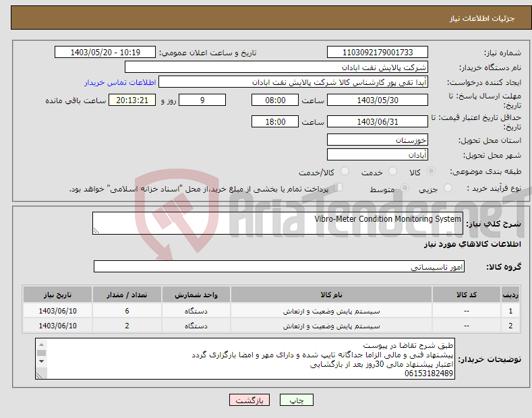532x418 pixels.
Task: Click the delivery city field آبادان
Action: [378, 154]
